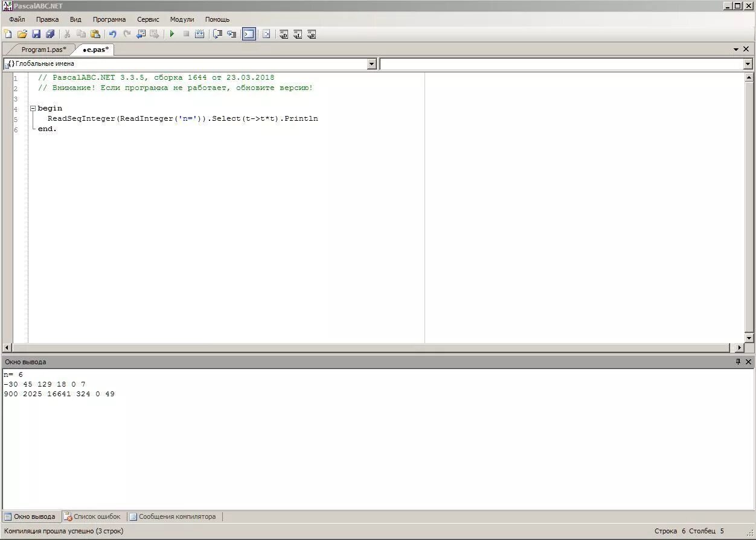Switch to the Program1.pas tab
This screenshot has height=540, width=756.
click(x=43, y=50)
